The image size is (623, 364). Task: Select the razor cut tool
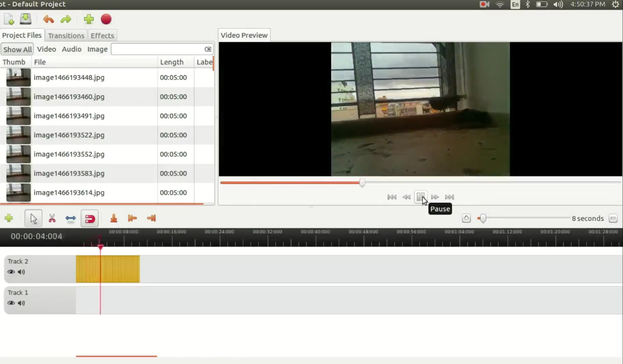52,218
